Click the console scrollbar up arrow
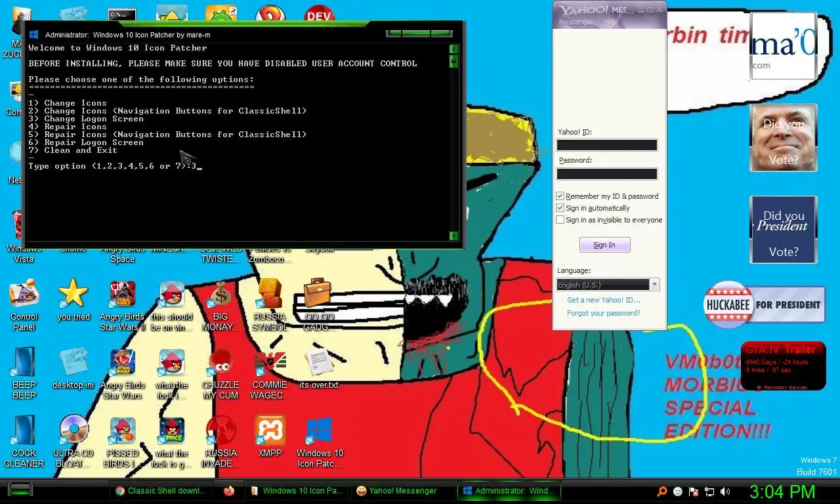This screenshot has width=840, height=504. 453,49
